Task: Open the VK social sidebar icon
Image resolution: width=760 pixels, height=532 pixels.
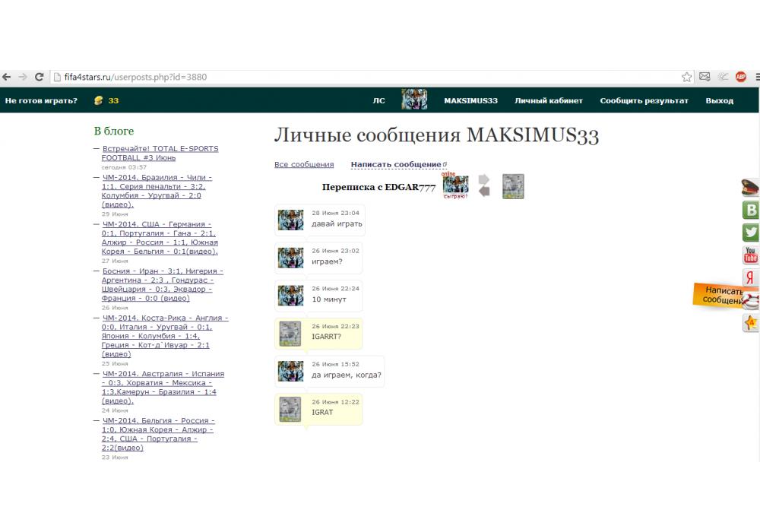Action: point(751,211)
